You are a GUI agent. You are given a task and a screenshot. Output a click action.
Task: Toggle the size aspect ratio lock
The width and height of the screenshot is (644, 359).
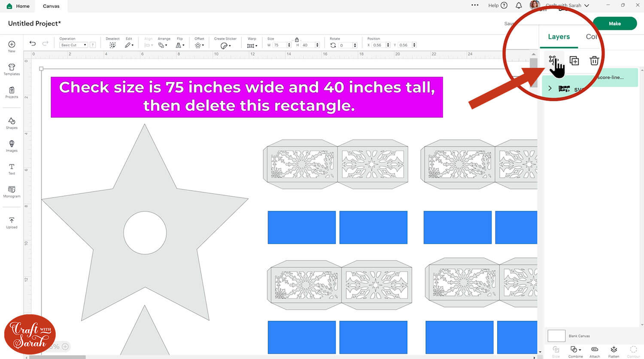tap(297, 40)
